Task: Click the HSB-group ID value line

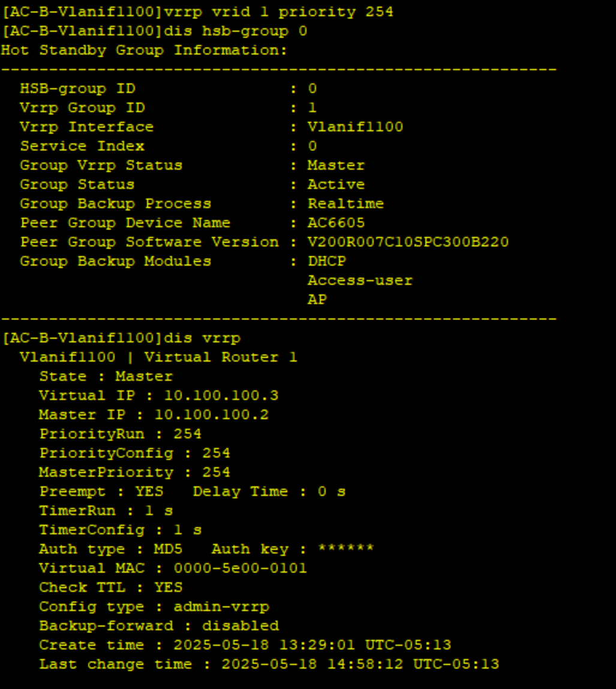Action: point(169,88)
